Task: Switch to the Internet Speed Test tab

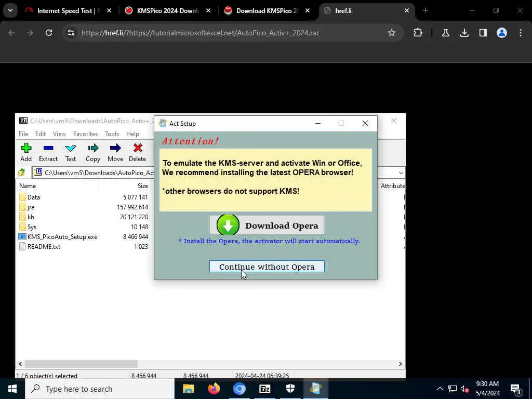Action: pyautogui.click(x=68, y=10)
